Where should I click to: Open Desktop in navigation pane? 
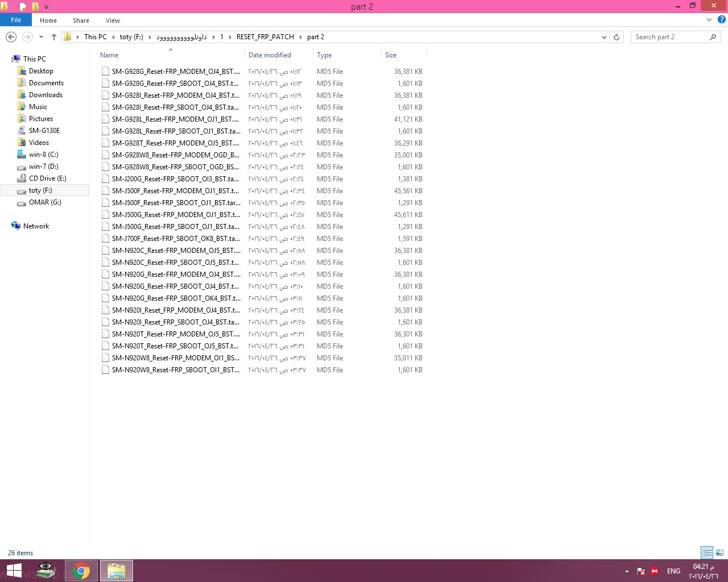coord(41,71)
